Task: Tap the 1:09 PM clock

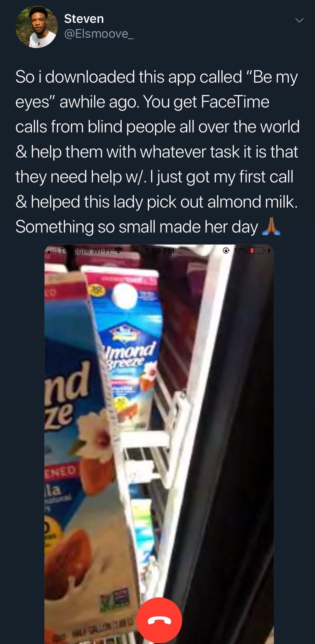Action: tap(160, 251)
